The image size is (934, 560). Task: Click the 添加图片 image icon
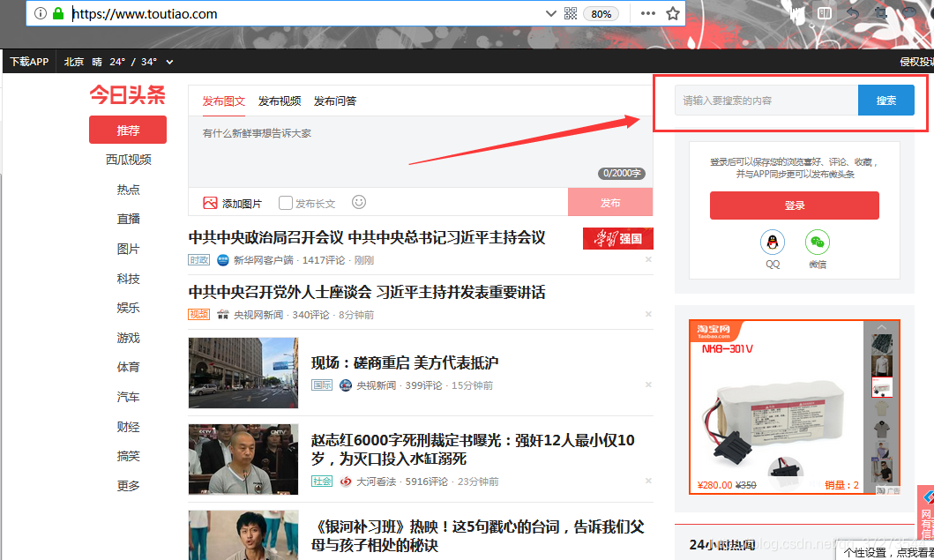point(210,203)
